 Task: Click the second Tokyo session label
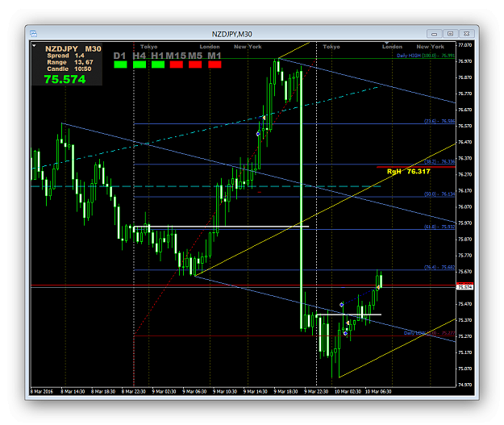pyautogui.click(x=331, y=47)
